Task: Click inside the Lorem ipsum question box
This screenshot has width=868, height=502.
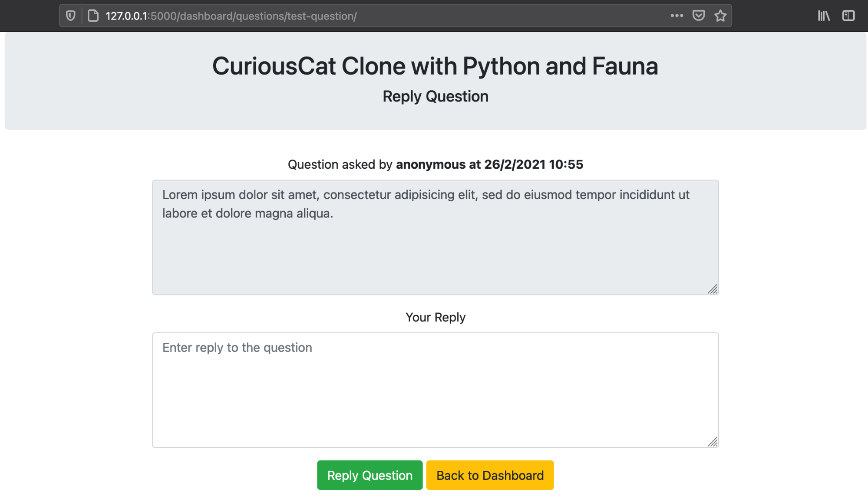Action: tap(434, 236)
